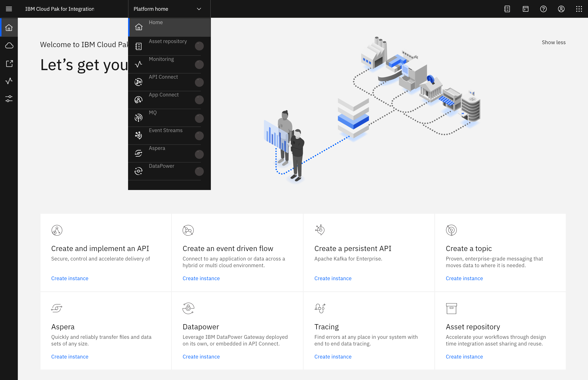The width and height of the screenshot is (588, 380).
Task: Click the App Connect icon on API card
Action: [57, 230]
